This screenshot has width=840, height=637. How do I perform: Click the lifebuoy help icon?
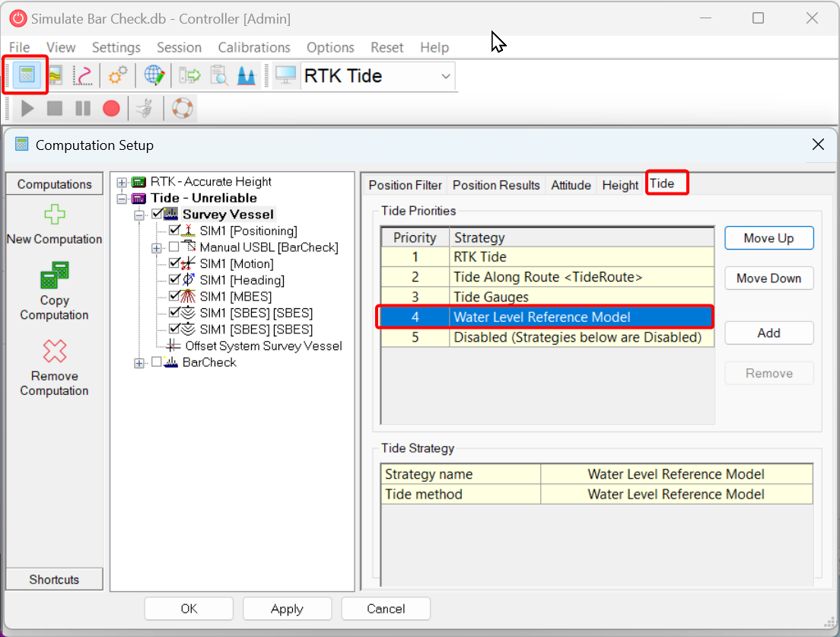(183, 109)
